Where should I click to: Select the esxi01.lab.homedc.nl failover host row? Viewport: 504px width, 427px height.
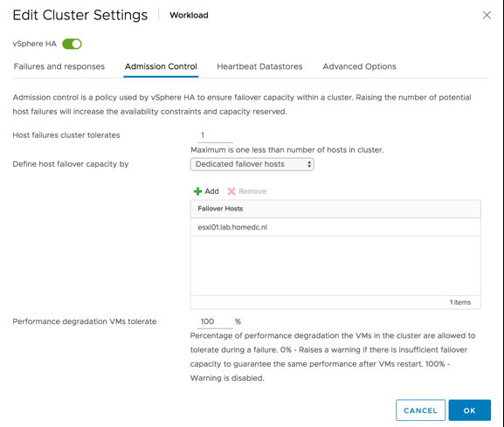(335, 228)
